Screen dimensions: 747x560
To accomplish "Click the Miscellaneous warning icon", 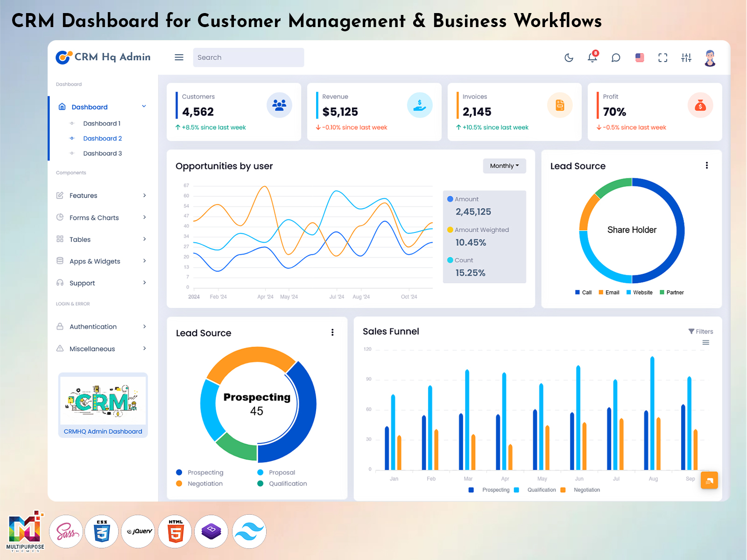I will coord(60,348).
